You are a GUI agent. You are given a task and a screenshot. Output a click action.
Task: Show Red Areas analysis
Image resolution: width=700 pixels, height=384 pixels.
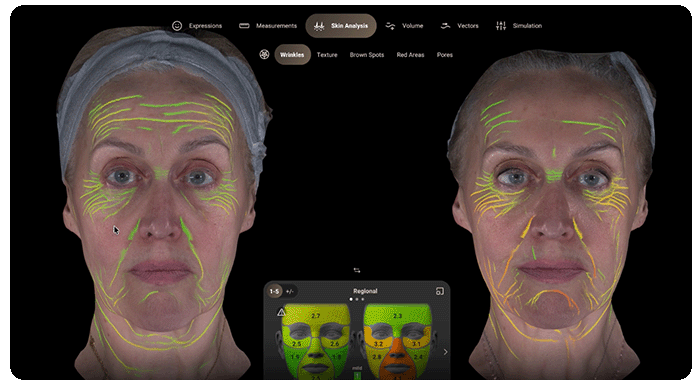410,55
